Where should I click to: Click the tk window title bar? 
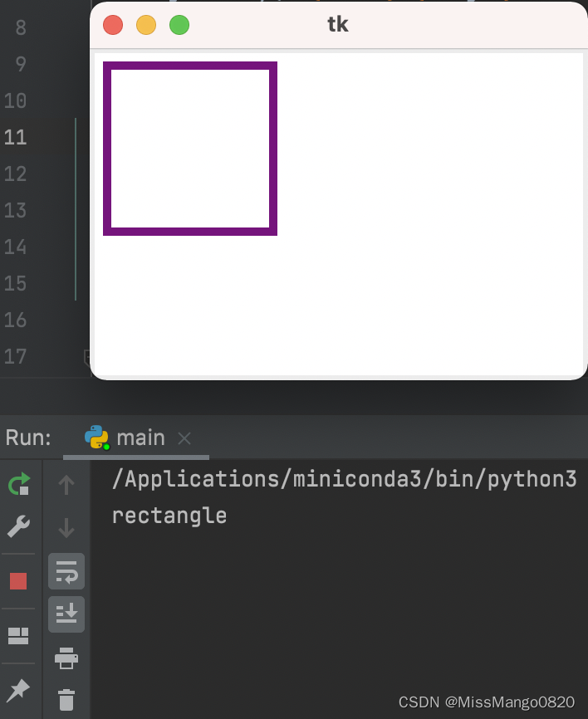click(x=339, y=25)
